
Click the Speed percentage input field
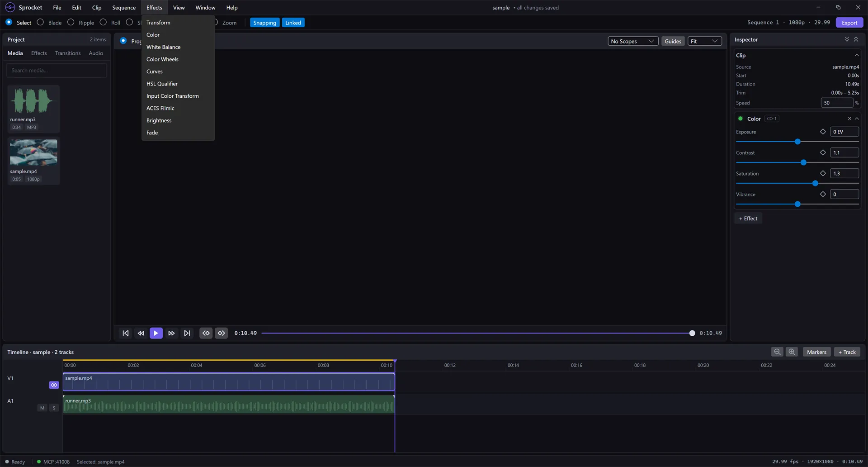837,103
